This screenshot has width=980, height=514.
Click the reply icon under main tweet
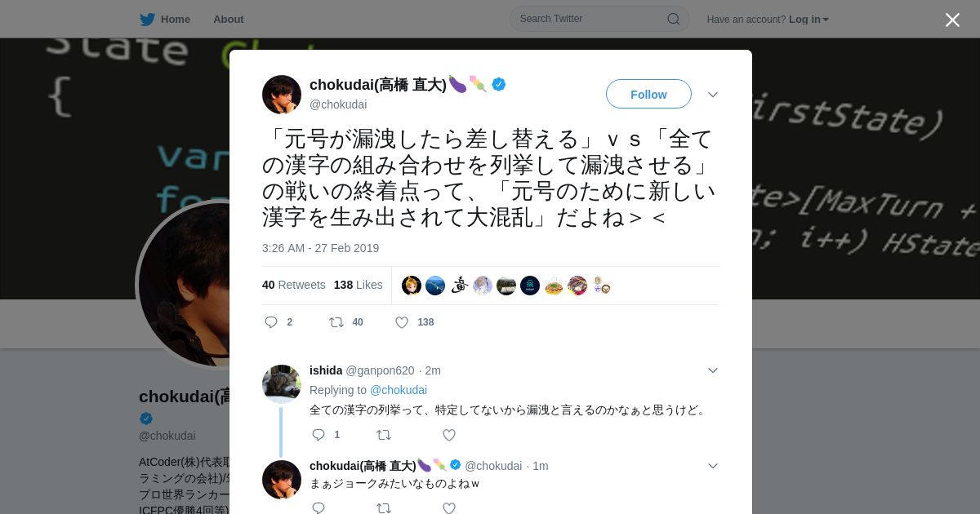271,322
